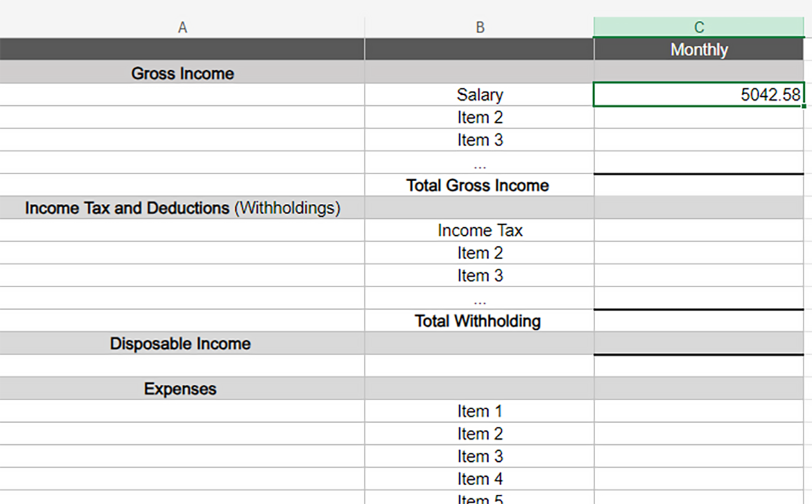Click the Monthly header cell

(698, 49)
